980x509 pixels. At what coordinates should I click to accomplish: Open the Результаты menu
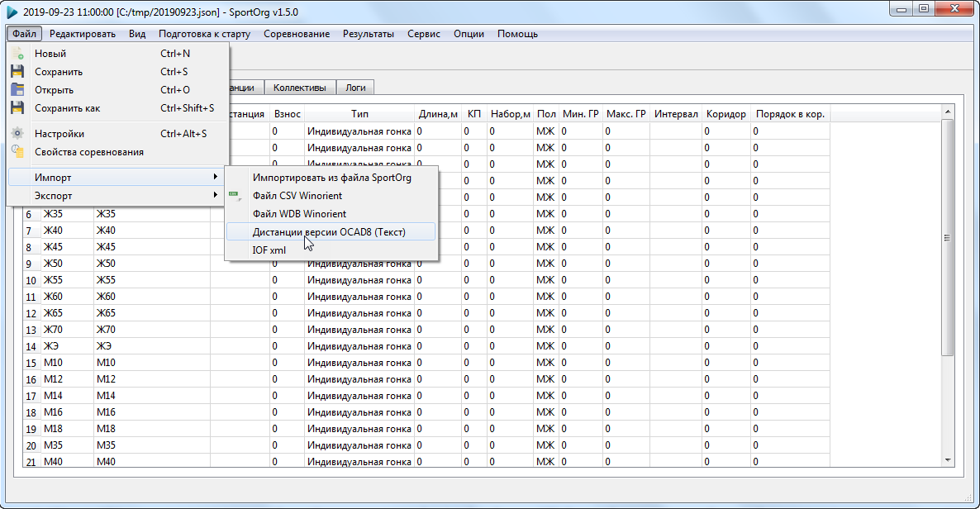[x=369, y=34]
